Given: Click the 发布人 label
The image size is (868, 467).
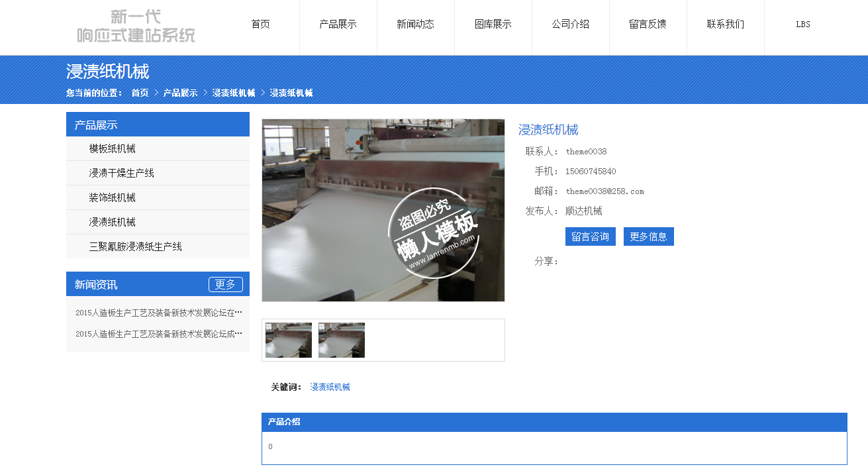Looking at the screenshot, I should click(542, 211).
